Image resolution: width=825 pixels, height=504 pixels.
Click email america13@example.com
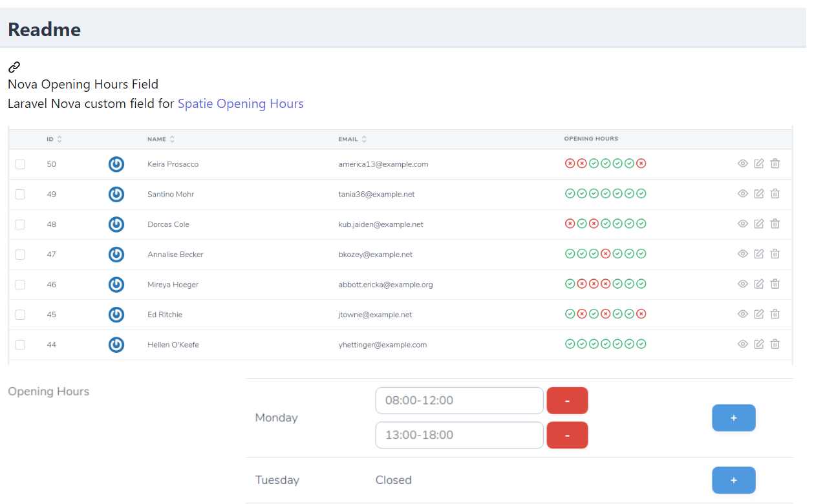point(383,164)
